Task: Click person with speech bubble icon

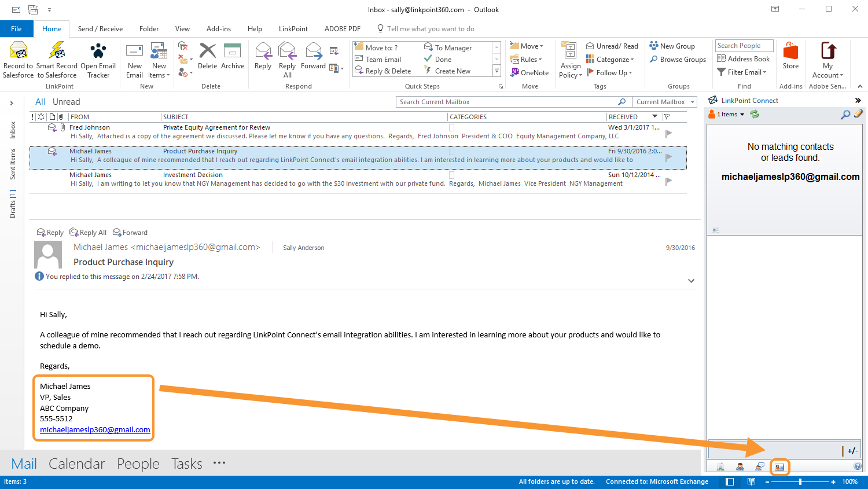Action: [x=760, y=466]
